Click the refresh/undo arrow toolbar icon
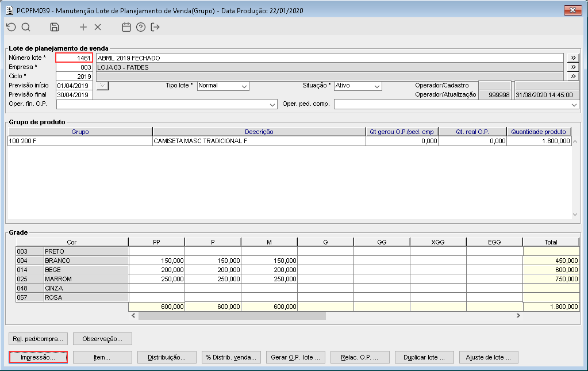This screenshot has width=588, height=371. point(11,27)
